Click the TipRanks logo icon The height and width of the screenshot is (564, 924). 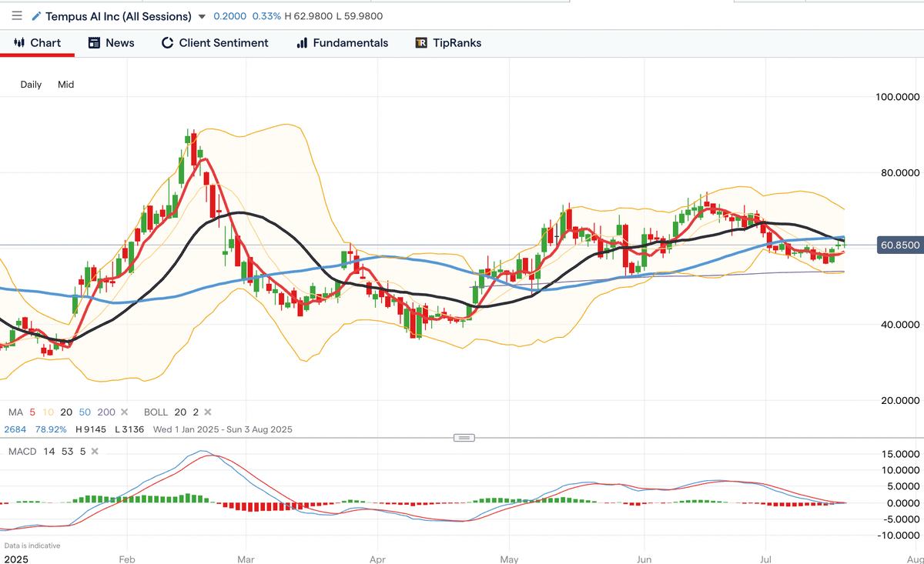[421, 43]
